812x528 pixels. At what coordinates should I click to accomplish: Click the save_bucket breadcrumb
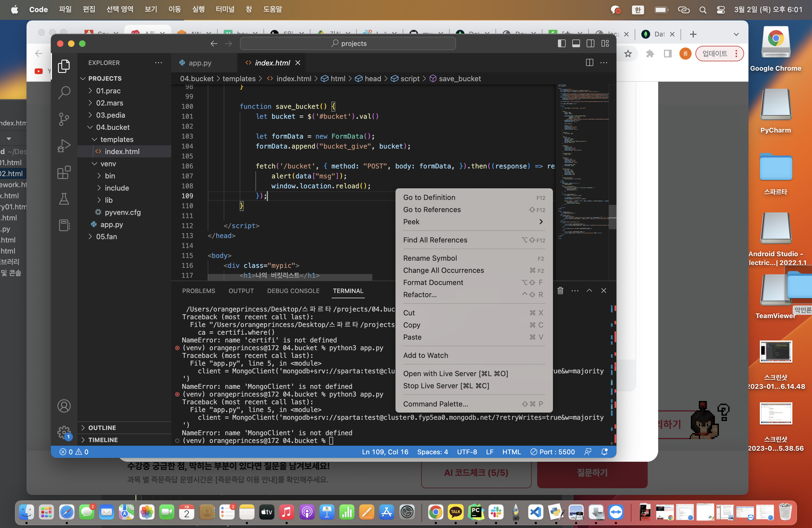pyautogui.click(x=455, y=79)
